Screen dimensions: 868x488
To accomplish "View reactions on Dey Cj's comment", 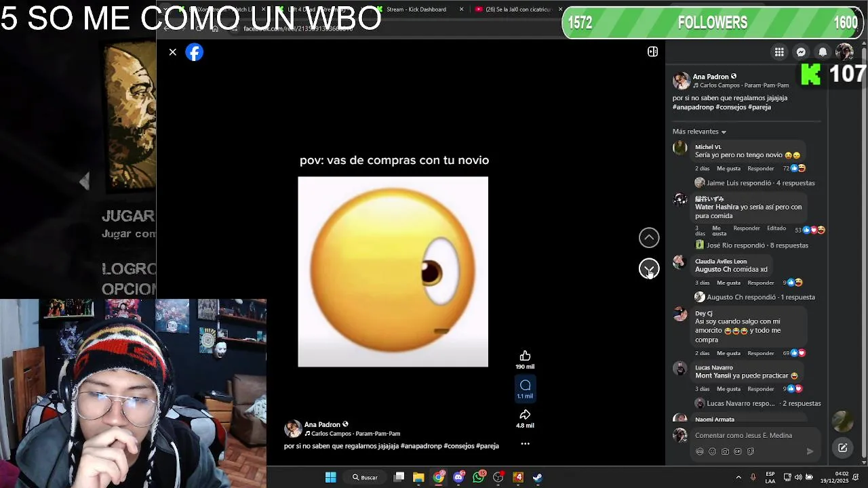I will [x=794, y=353].
